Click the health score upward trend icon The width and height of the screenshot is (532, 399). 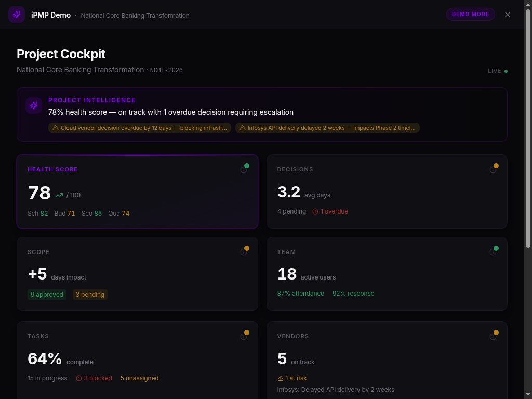pos(59,195)
